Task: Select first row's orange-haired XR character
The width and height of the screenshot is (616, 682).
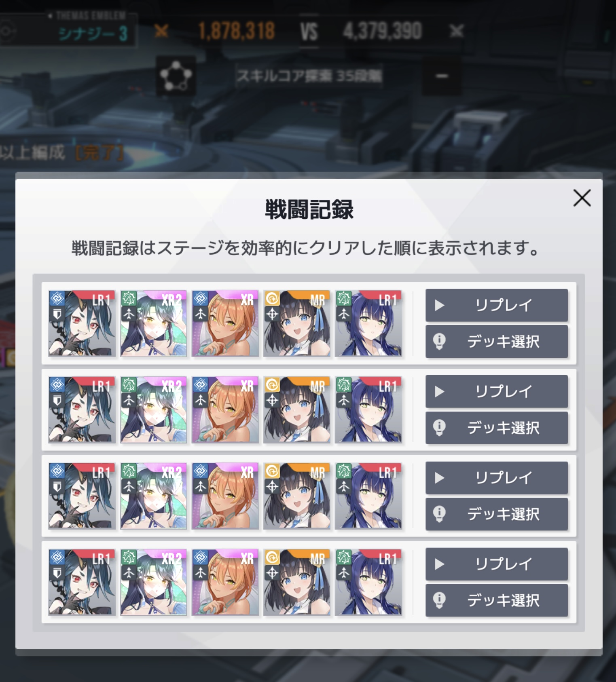Action: tap(225, 323)
